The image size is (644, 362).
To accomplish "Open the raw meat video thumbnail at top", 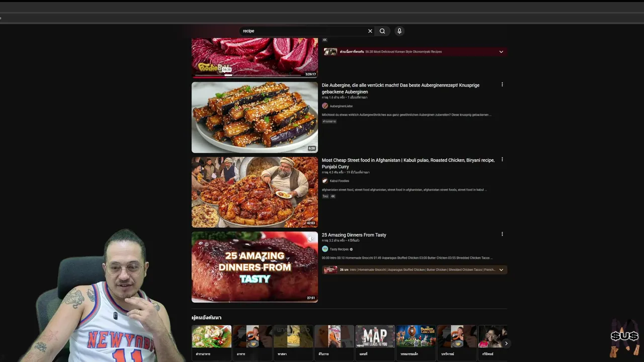I will [255, 58].
